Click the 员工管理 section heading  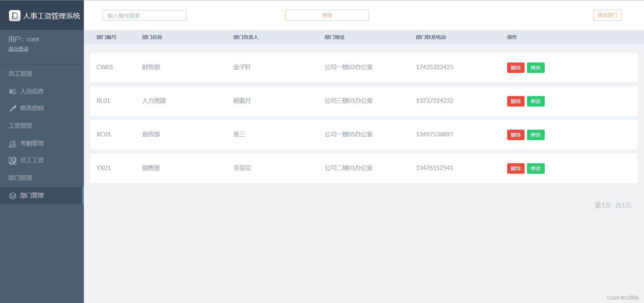pyautogui.click(x=20, y=74)
